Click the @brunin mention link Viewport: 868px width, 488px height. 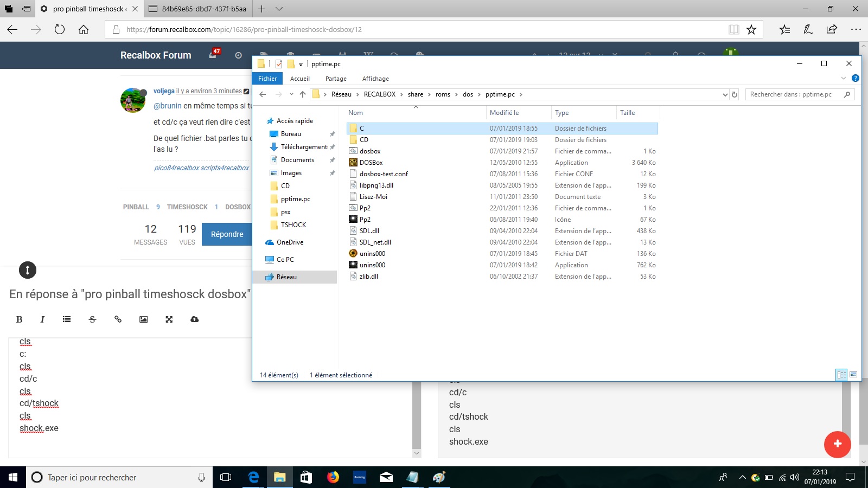[168, 106]
